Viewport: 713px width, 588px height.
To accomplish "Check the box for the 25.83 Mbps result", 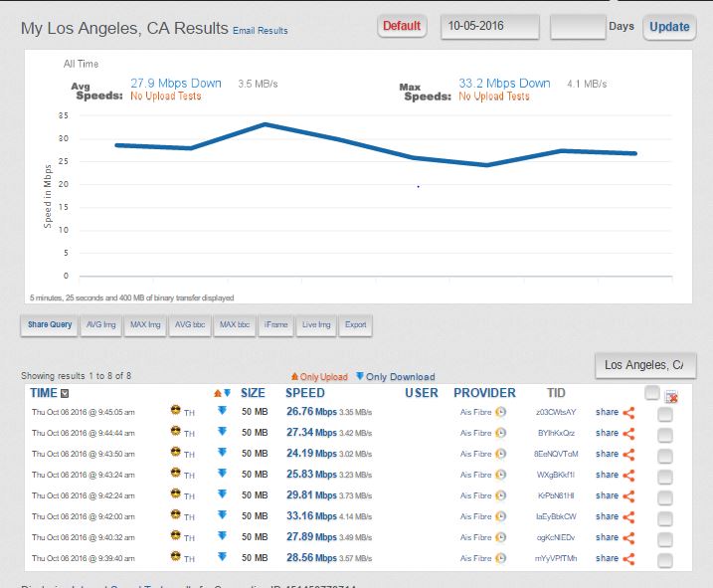I will (665, 476).
